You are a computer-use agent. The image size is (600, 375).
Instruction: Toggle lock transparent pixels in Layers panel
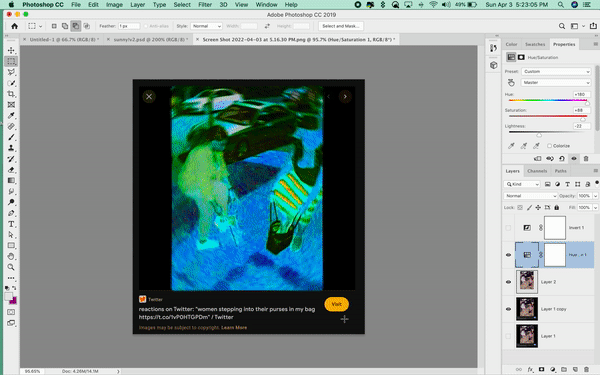coord(520,207)
